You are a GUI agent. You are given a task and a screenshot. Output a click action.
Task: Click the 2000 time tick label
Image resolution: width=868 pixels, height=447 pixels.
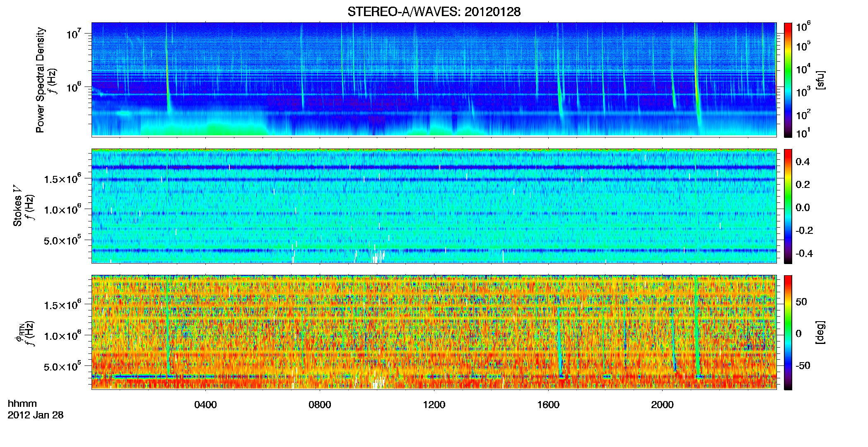click(662, 404)
